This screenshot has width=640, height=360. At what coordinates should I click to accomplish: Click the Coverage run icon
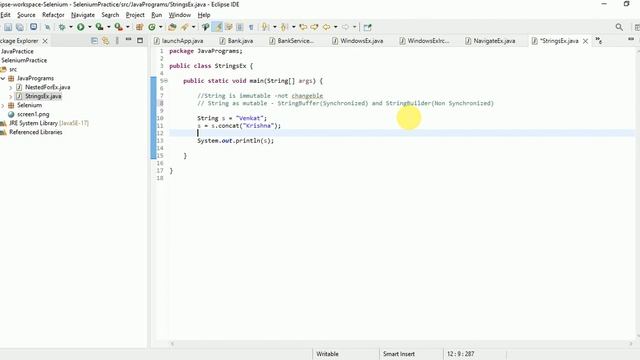(99, 27)
